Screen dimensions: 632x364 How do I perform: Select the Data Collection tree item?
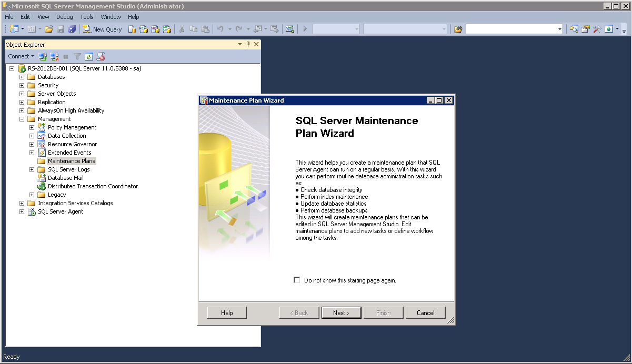point(67,136)
